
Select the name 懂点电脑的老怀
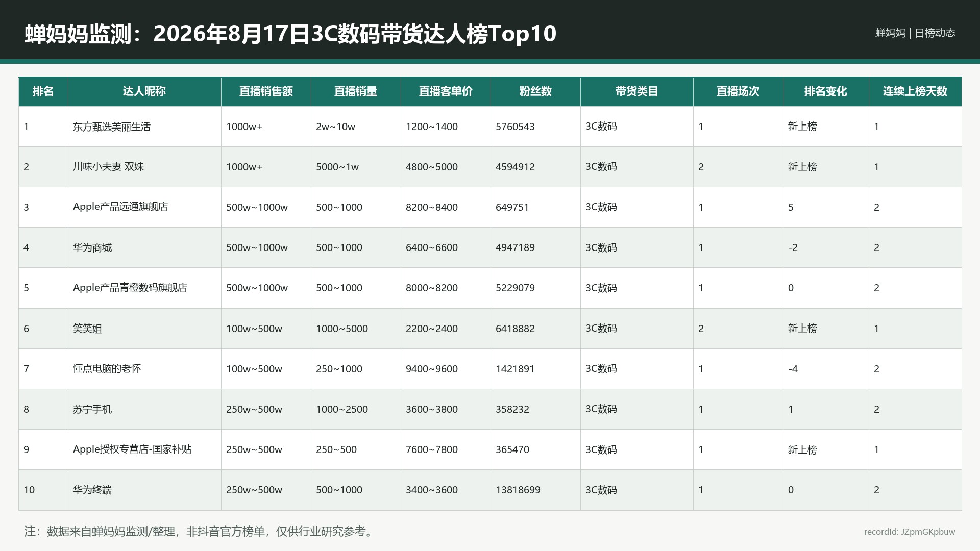[x=107, y=369]
